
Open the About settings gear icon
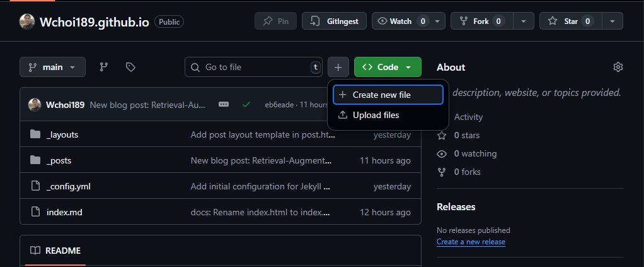click(618, 67)
